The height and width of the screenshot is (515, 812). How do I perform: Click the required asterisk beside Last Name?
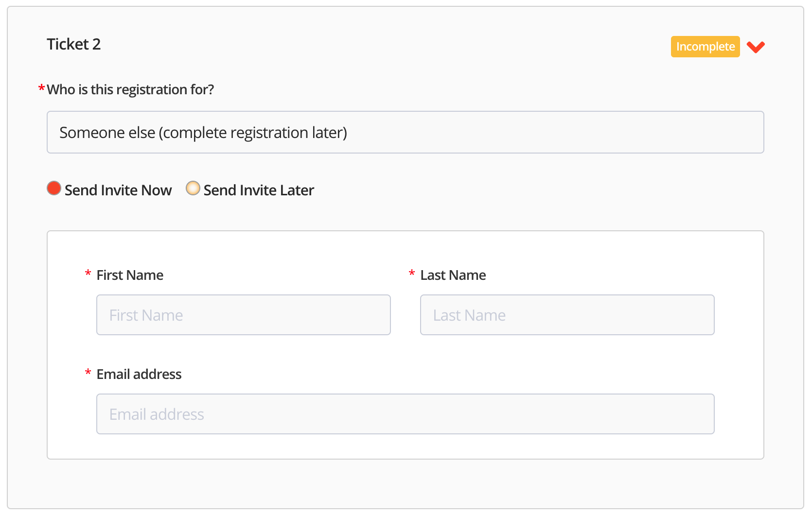pos(412,274)
